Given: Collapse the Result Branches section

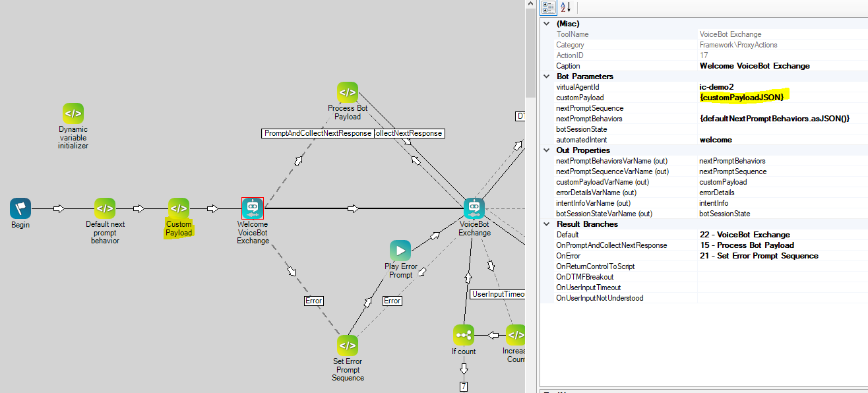Looking at the screenshot, I should coord(545,224).
